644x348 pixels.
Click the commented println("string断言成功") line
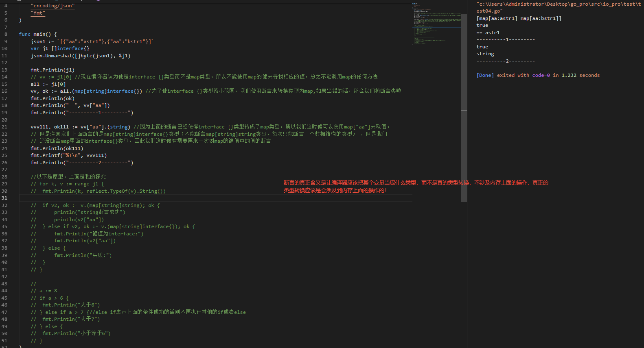[x=78, y=212]
